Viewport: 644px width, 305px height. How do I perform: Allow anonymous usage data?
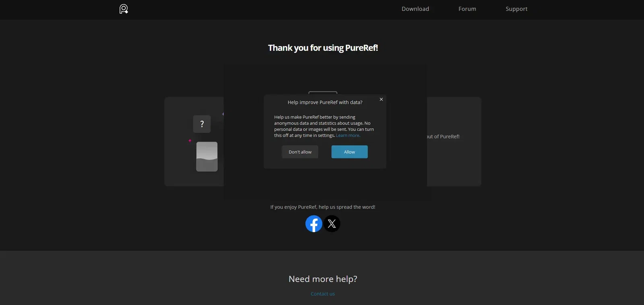pos(349,152)
